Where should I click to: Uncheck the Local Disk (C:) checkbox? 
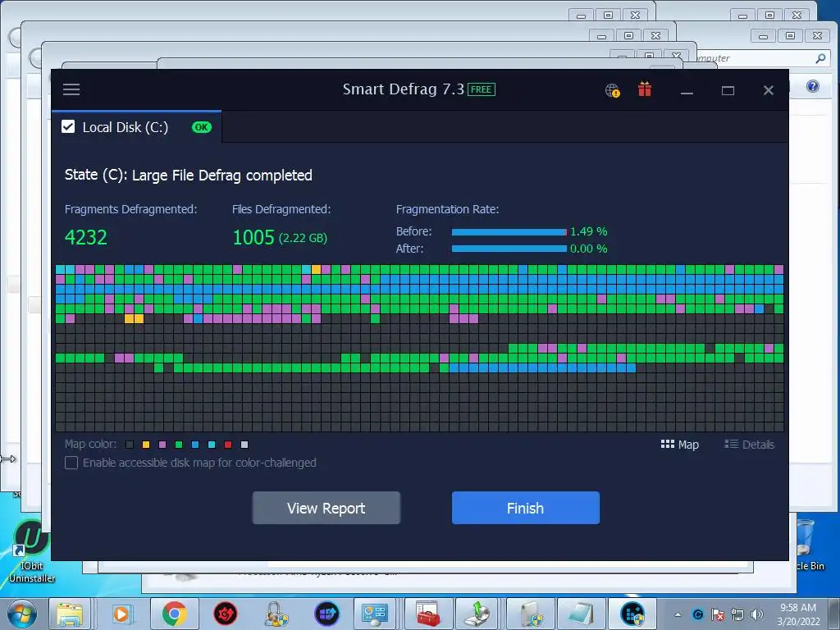[x=68, y=127]
